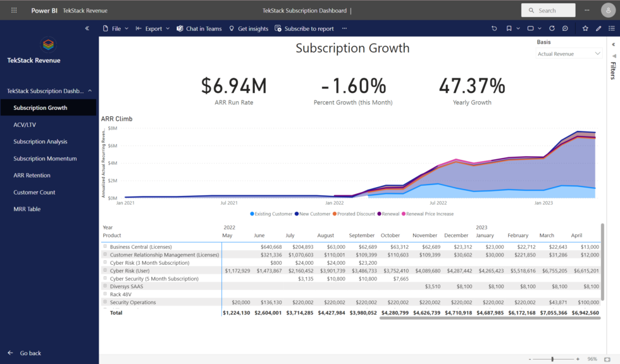Screen dimensions: 620x364
Task: Open the Basis Actual Revenue dropdown
Action: point(567,52)
